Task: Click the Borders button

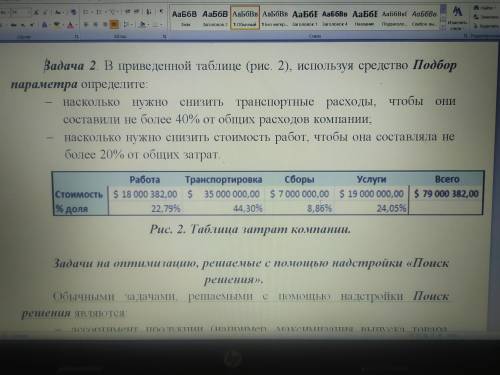Action: point(155,24)
